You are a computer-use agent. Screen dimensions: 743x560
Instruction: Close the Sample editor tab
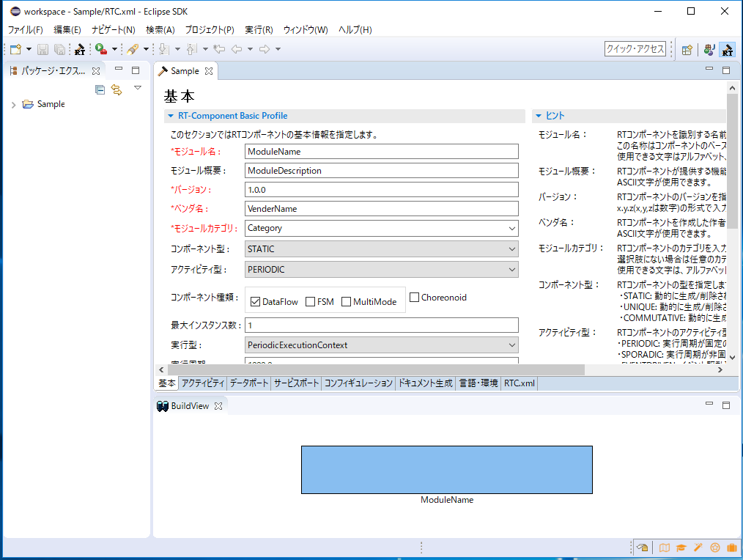point(209,71)
